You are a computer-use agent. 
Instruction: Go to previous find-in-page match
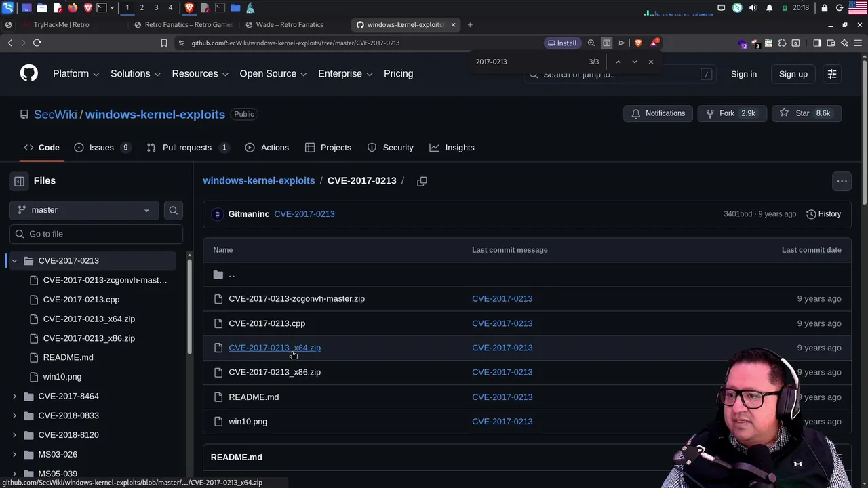tap(618, 62)
